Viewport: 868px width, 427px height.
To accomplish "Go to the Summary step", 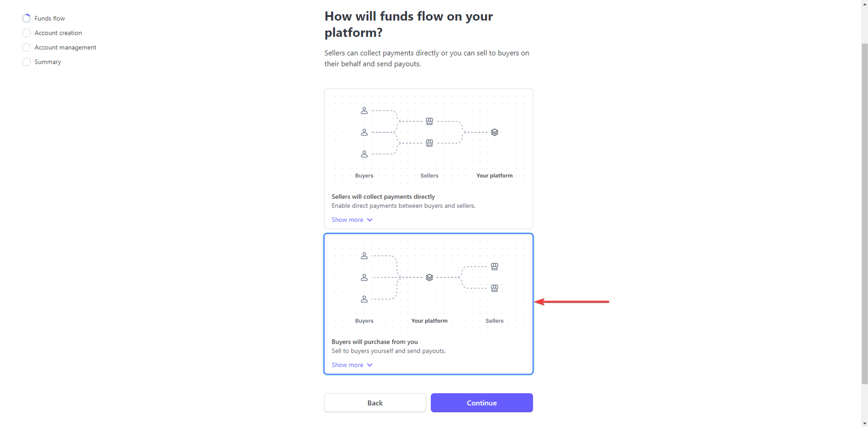I will tap(48, 62).
